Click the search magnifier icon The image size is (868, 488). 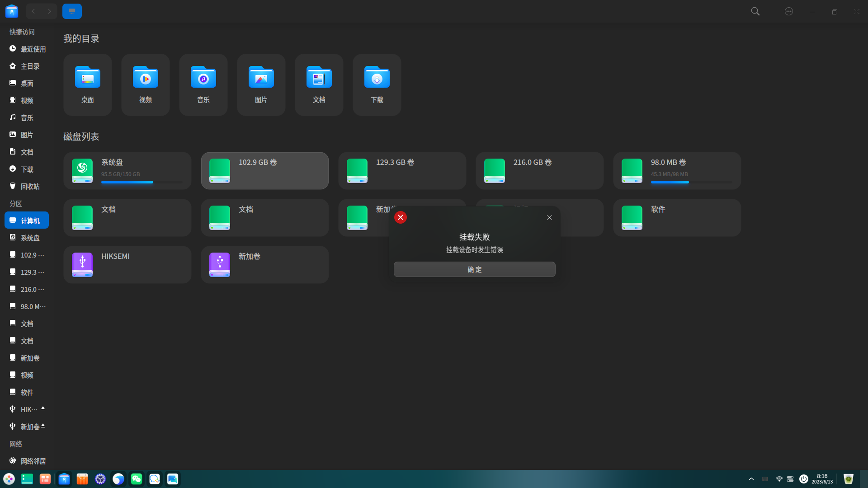click(x=755, y=11)
